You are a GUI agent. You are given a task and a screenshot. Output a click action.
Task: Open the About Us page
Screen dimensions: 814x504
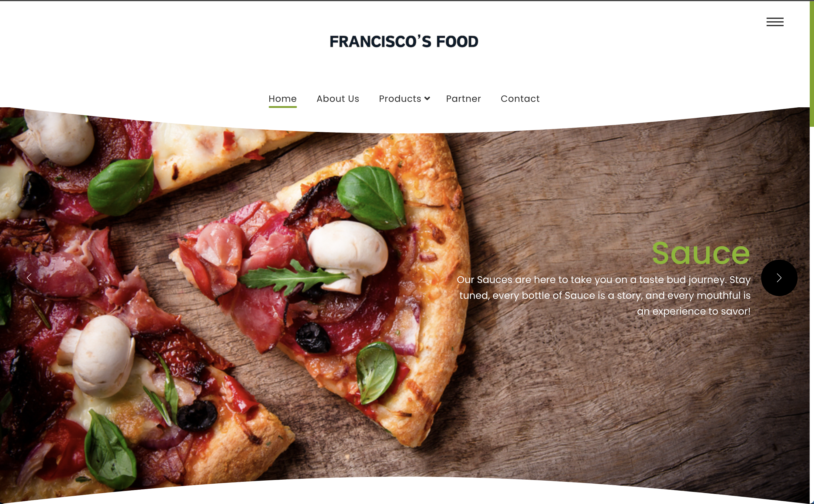click(338, 99)
